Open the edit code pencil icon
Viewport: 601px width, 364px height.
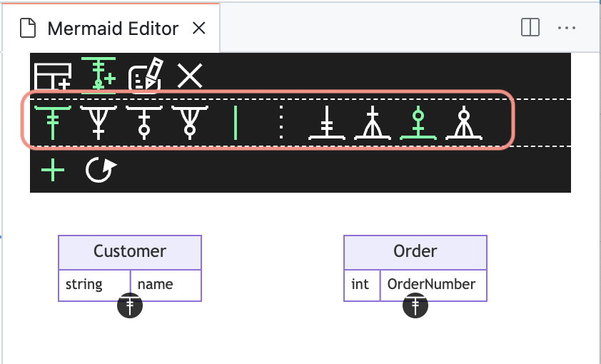[145, 76]
